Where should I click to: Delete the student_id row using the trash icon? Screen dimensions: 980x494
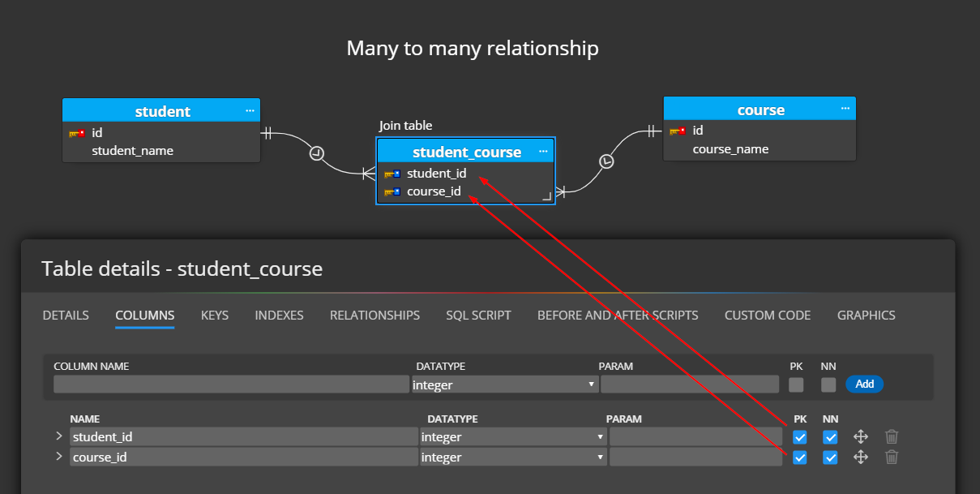892,436
